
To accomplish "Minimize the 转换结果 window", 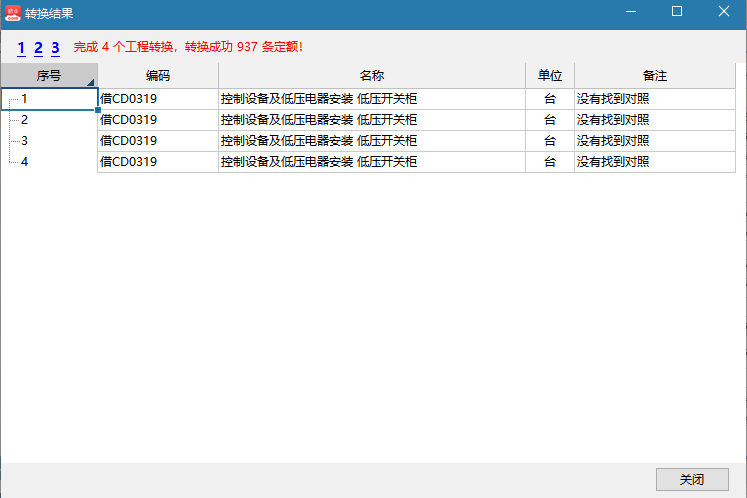I will 631,12.
